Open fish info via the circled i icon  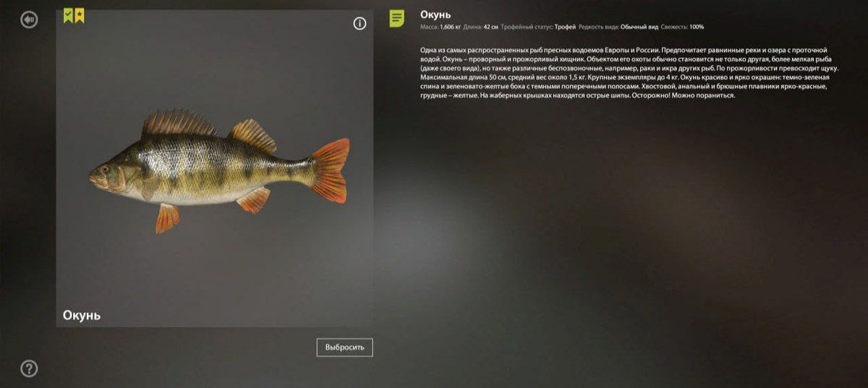[359, 24]
